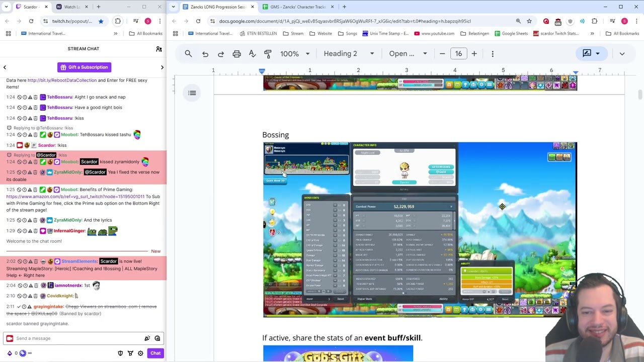Open the document outline panel

pos(192,93)
